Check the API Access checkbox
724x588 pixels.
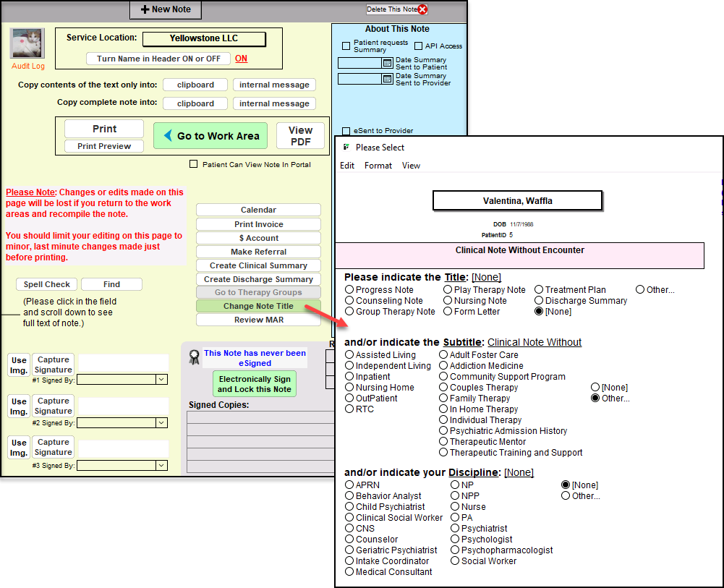tap(418, 46)
